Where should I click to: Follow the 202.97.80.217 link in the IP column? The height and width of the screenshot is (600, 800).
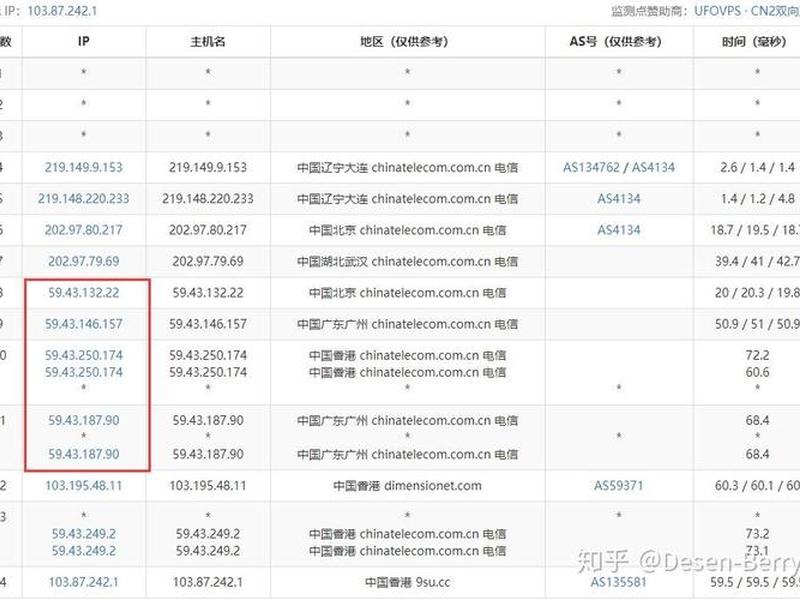point(84,230)
